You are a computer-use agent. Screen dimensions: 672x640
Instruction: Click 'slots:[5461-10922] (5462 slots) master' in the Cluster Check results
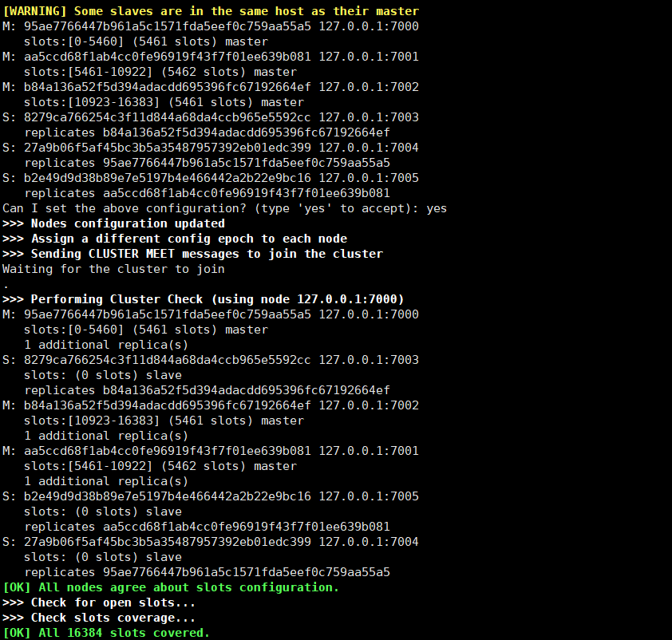pyautogui.click(x=160, y=466)
